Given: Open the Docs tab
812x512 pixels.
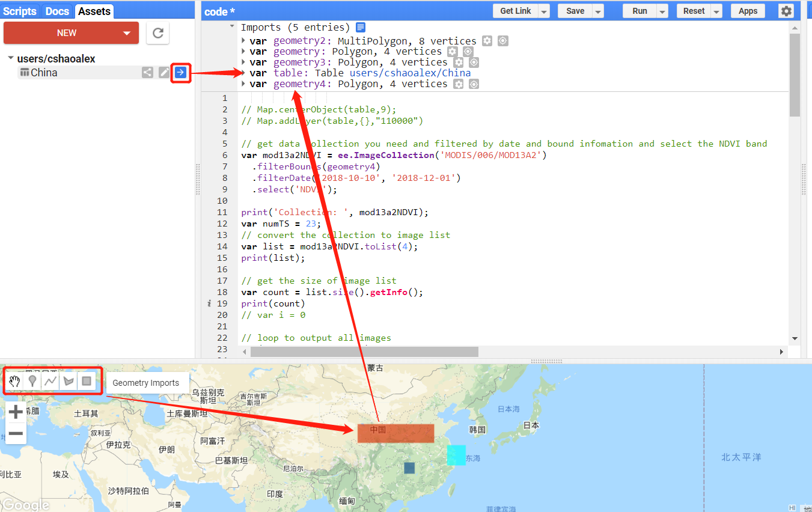Looking at the screenshot, I should [56, 10].
